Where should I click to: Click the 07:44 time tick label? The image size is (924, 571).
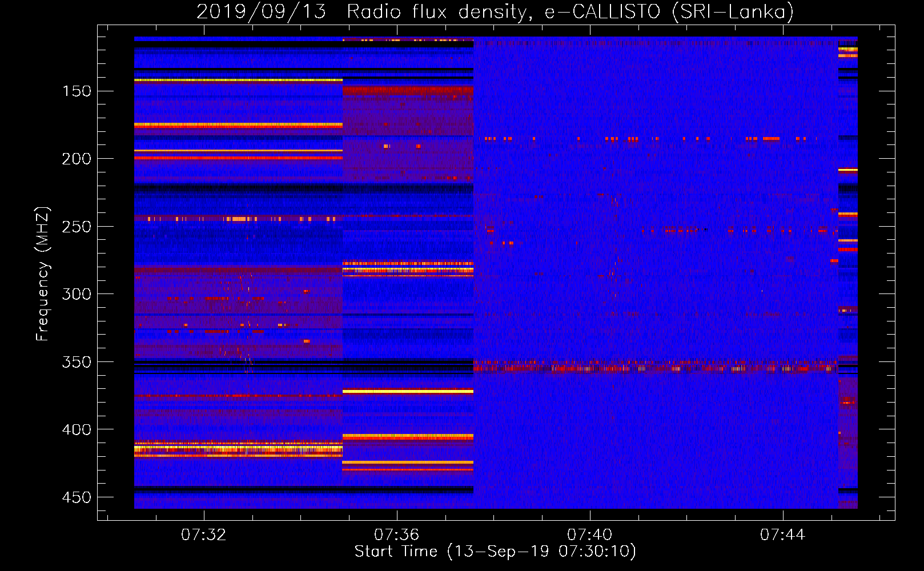click(783, 535)
